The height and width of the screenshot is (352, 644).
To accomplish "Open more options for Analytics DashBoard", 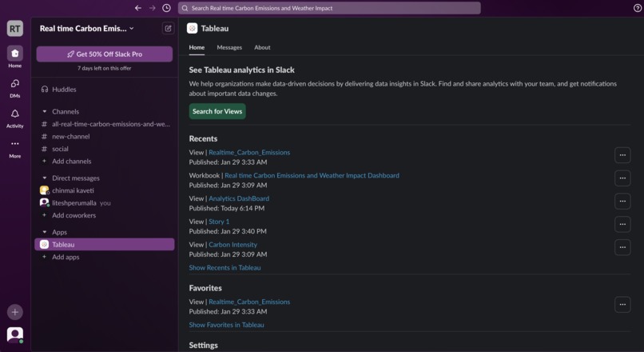I will click(622, 201).
